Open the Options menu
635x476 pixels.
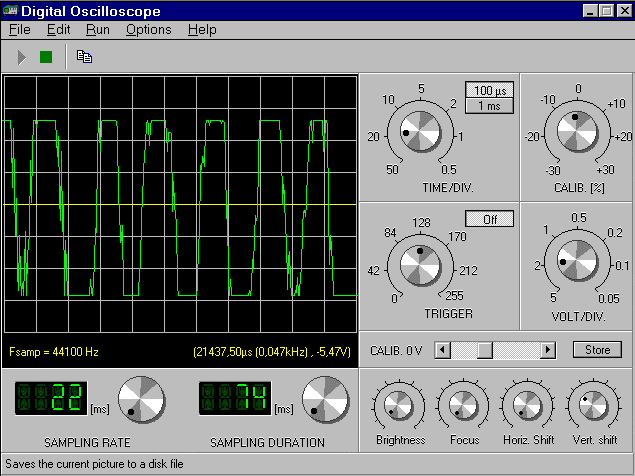pos(148,30)
